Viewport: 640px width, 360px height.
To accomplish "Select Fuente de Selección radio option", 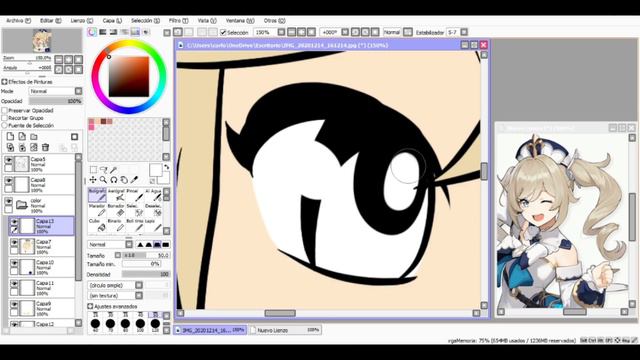I will click(x=4, y=125).
